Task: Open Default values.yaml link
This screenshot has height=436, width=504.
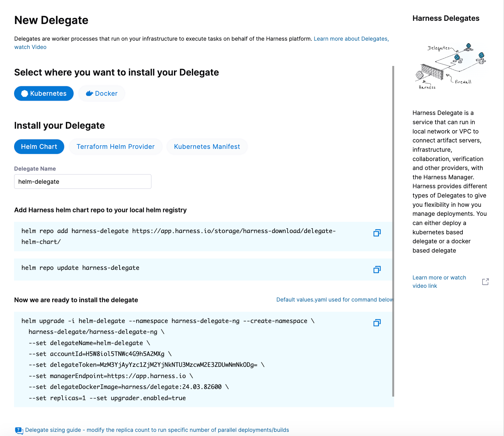Action: [x=334, y=300]
